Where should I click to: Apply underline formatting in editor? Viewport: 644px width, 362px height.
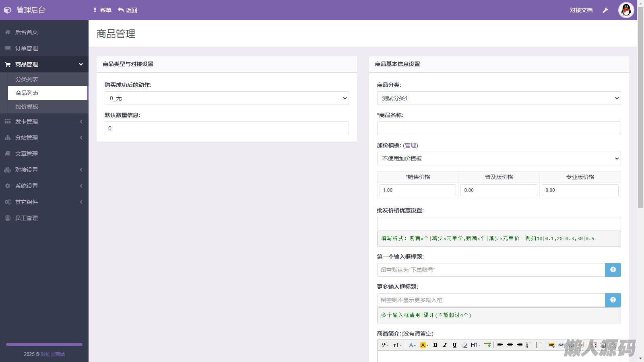coord(454,345)
